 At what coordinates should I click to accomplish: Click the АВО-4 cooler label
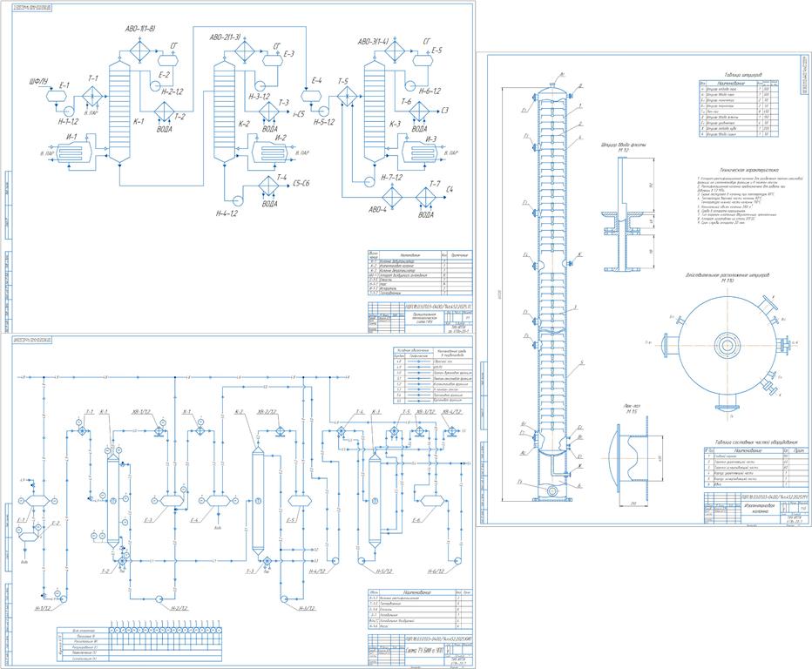[x=377, y=210]
